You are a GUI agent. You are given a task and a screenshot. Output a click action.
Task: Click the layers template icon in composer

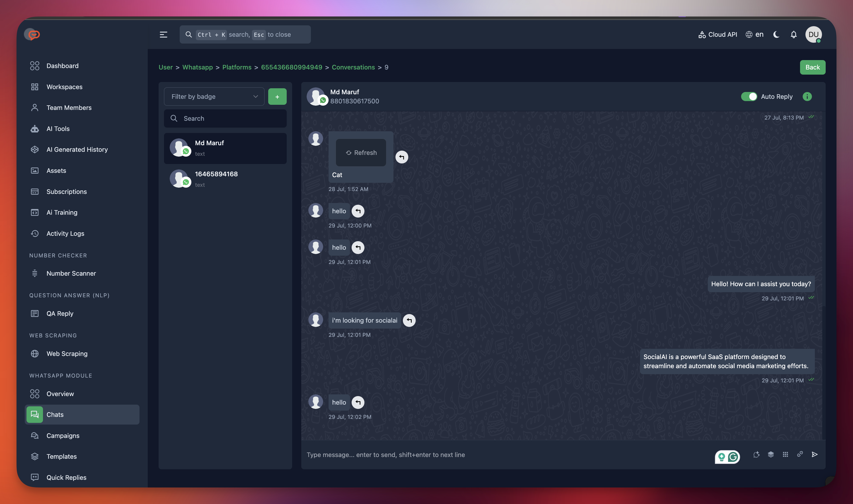pos(770,454)
